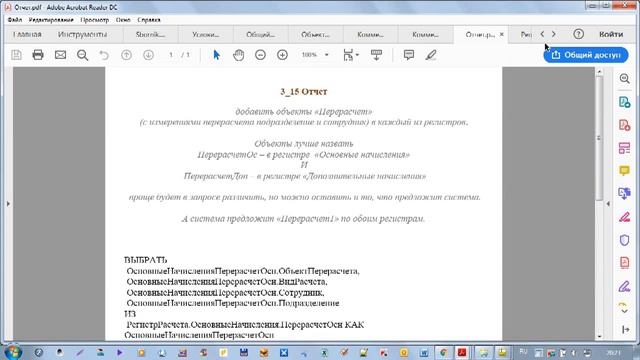Image resolution: width=640 pixels, height=360 pixels.
Task: Open the Help question mark icon
Action: (x=578, y=34)
